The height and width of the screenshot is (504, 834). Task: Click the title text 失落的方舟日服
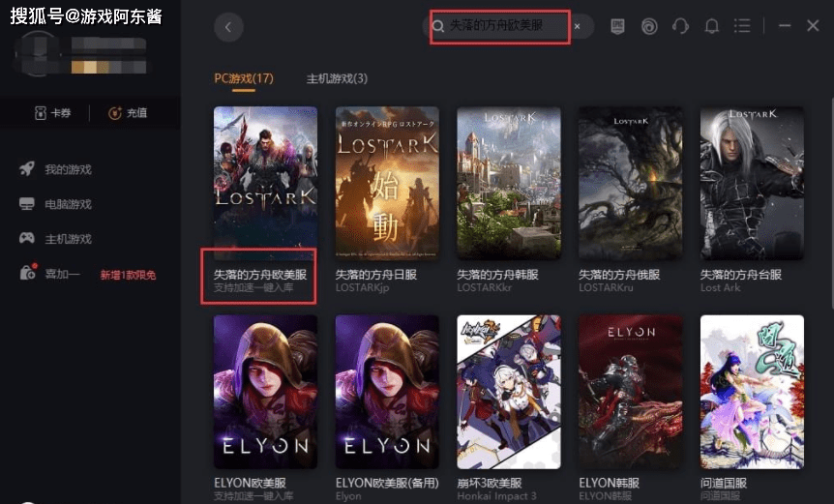click(x=376, y=275)
